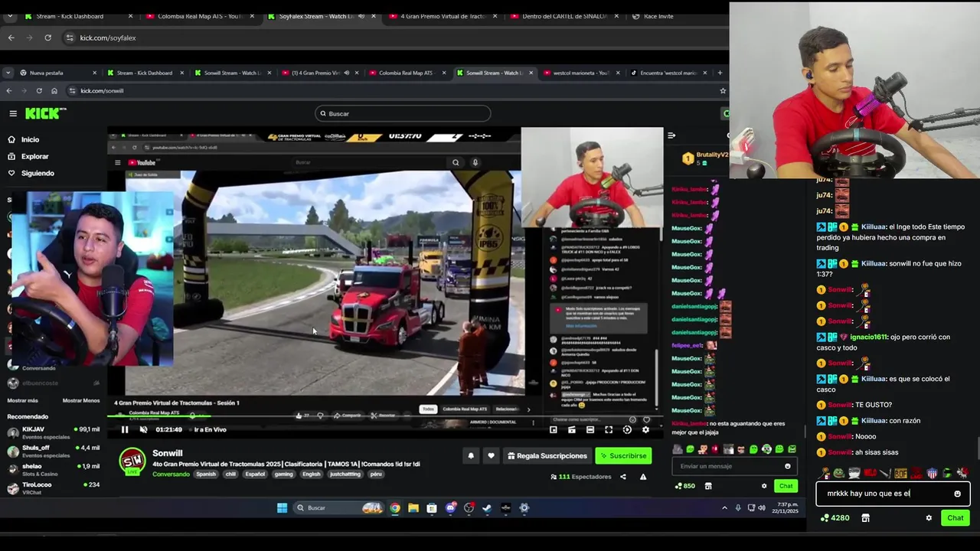The image size is (980, 551).
Task: Open recommended channel KIKJAV
Action: [x=54, y=432]
